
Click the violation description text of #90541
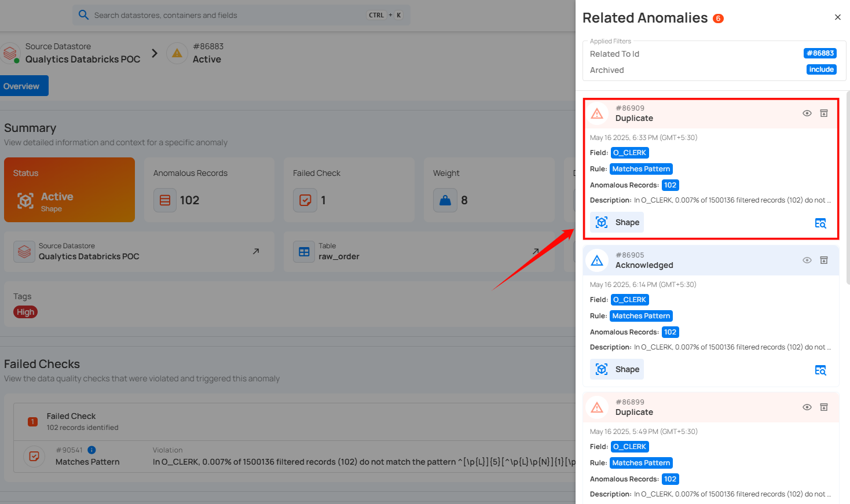pyautogui.click(x=364, y=462)
